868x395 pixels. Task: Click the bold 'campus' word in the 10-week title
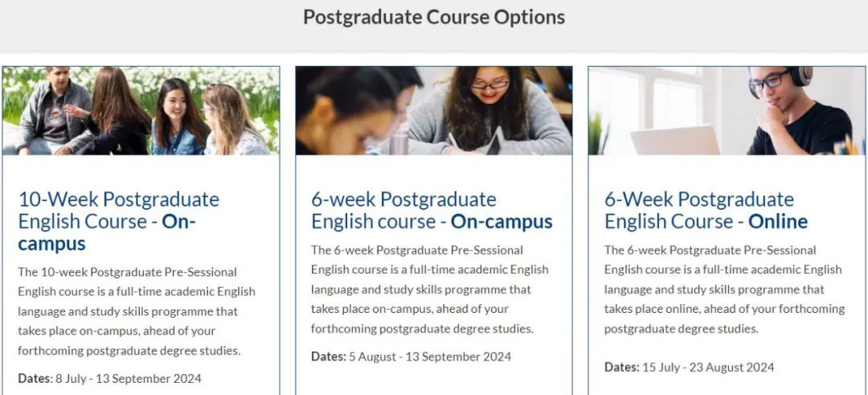[x=52, y=245]
